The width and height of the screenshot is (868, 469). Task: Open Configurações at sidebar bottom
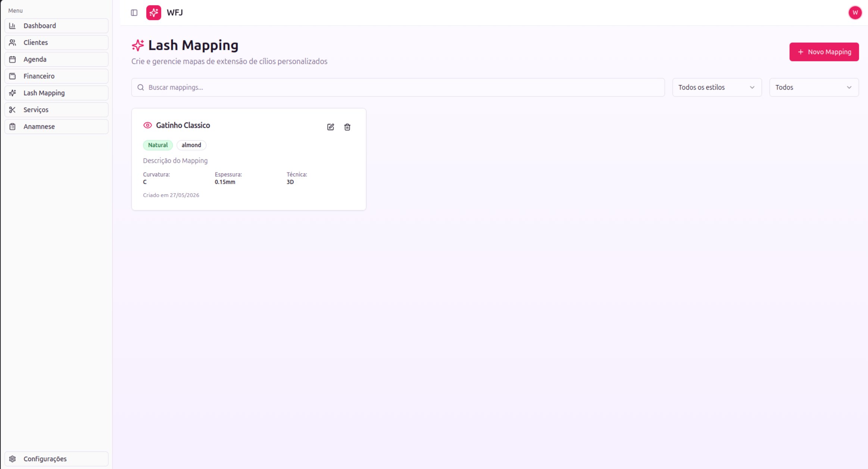click(x=56, y=459)
